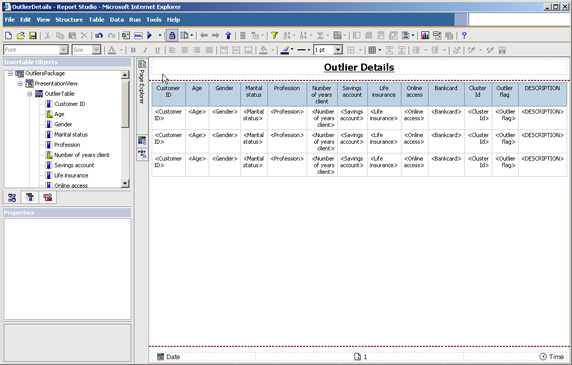
Task: Toggle the Lock page objects button
Action: pos(172,35)
